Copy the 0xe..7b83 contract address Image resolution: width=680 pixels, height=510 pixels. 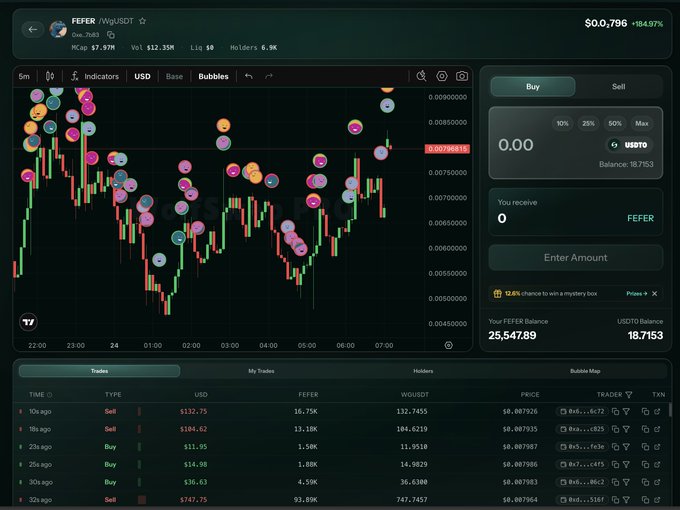(x=111, y=35)
